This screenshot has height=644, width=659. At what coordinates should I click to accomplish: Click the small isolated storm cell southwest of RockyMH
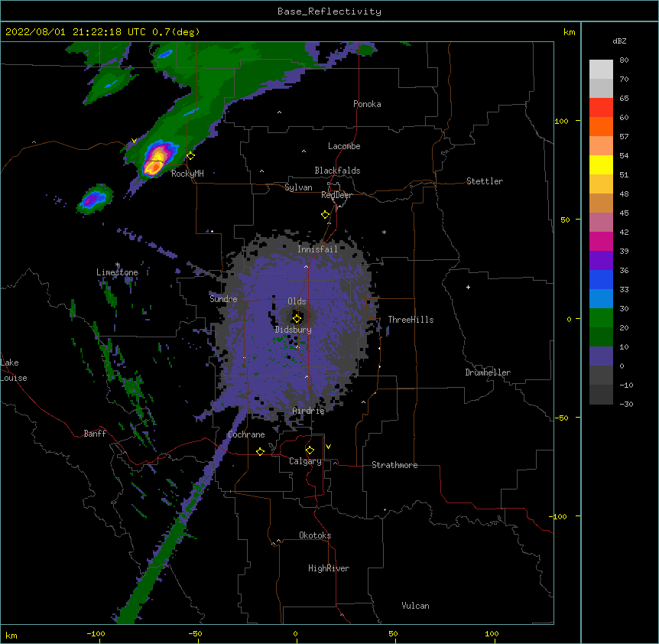click(x=95, y=198)
